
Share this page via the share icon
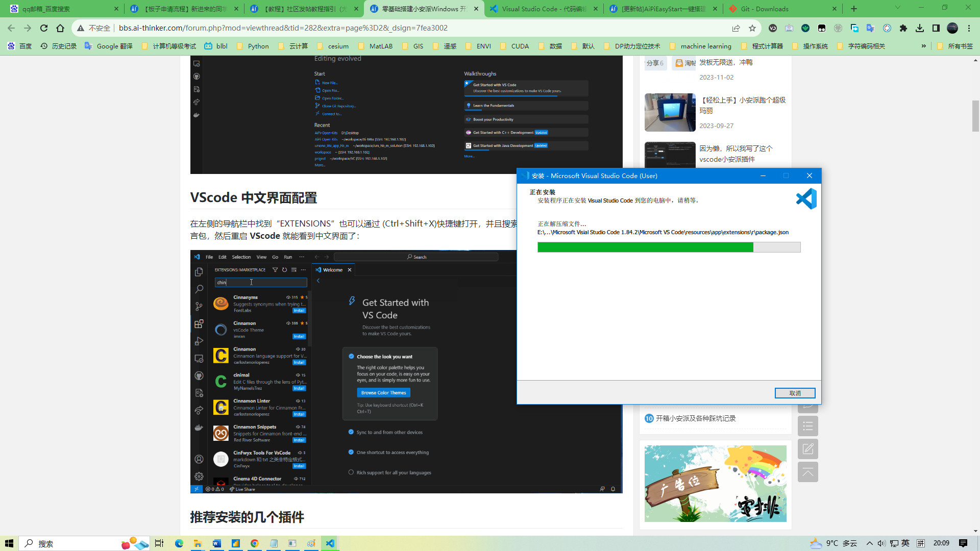(736, 28)
